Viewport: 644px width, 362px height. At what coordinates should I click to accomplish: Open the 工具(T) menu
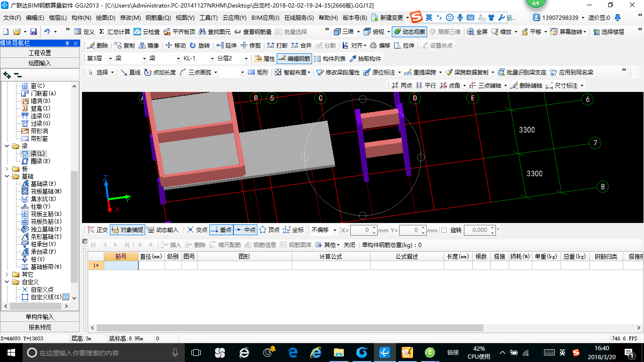click(208, 18)
